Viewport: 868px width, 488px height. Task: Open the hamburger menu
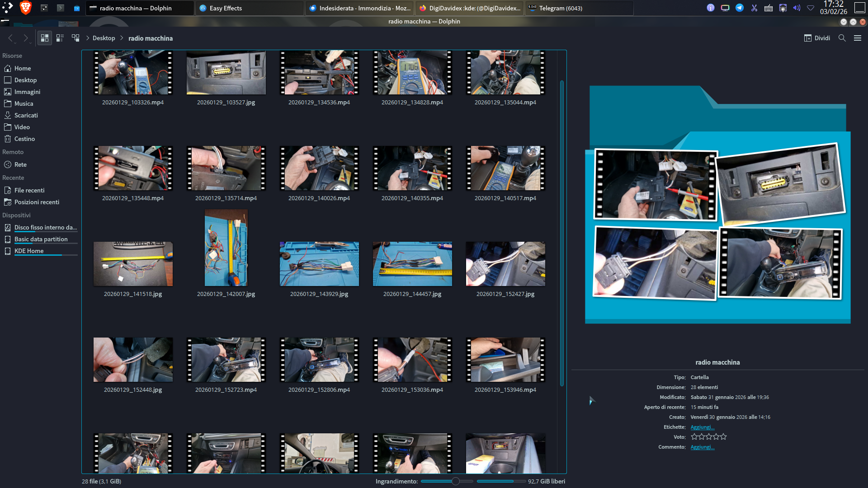(858, 38)
